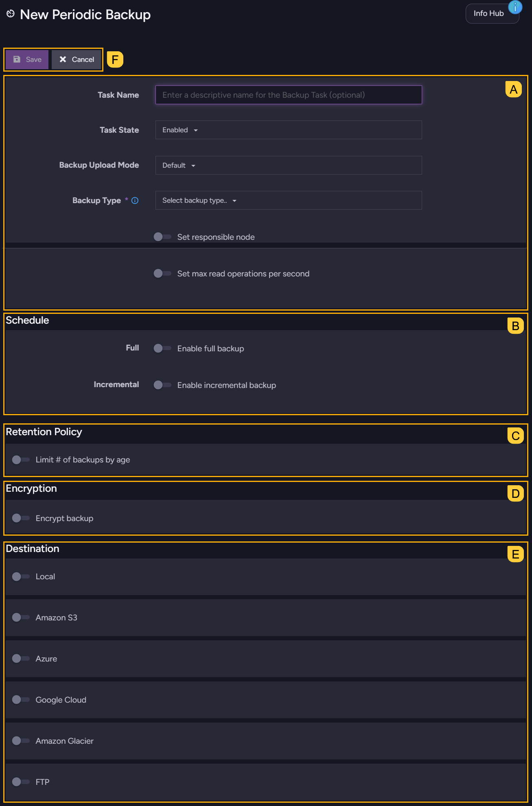
Task: Click the Backup Type info icon
Action: (x=135, y=201)
